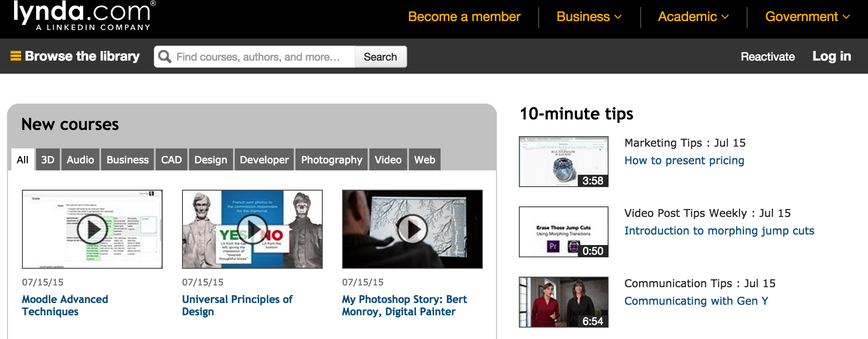Switch to the Developer tab
The width and height of the screenshot is (868, 339).
[x=264, y=159]
